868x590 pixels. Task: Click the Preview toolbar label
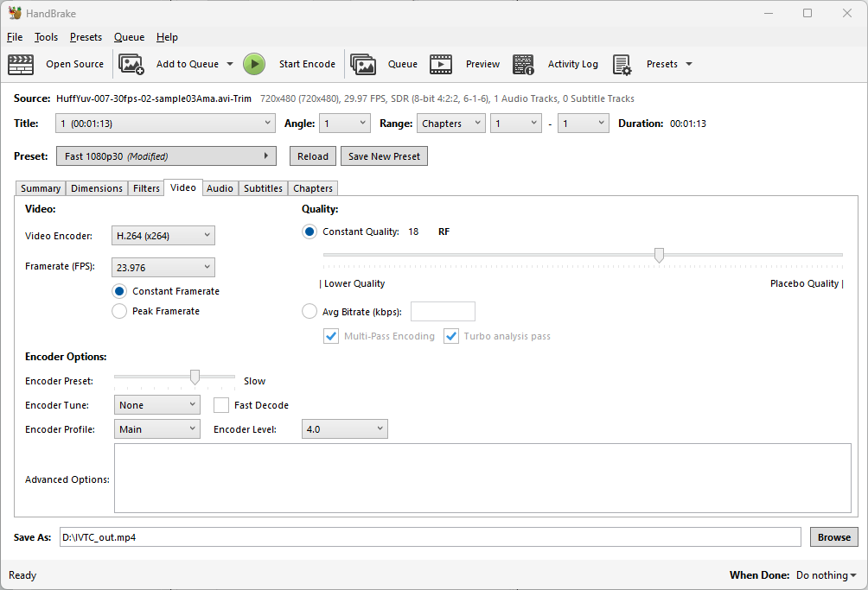[482, 64]
